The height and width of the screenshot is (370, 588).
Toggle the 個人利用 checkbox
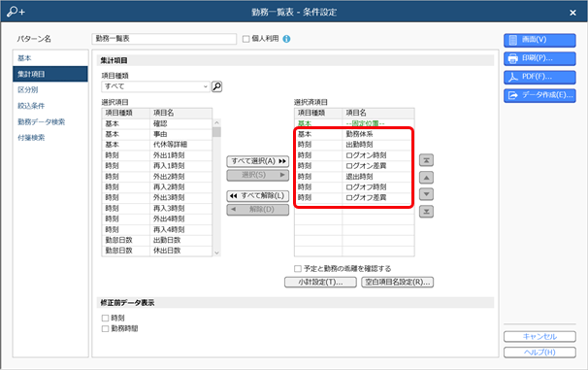(246, 39)
